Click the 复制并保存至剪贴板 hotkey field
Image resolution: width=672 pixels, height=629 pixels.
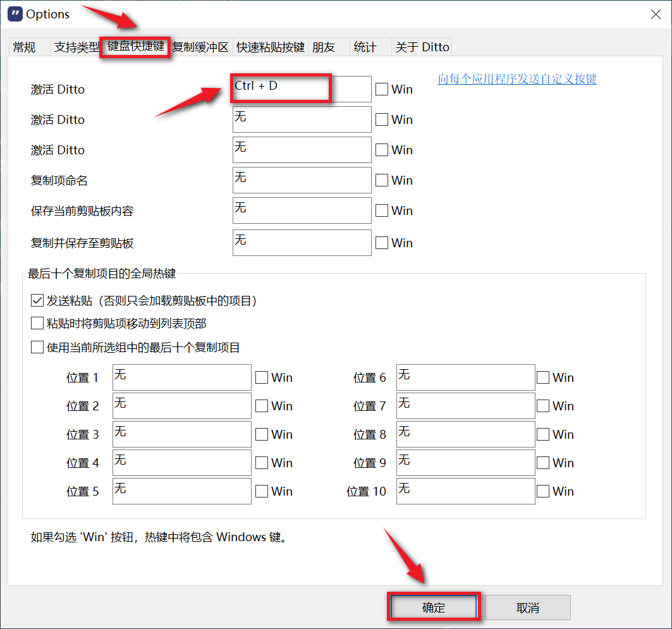point(302,243)
